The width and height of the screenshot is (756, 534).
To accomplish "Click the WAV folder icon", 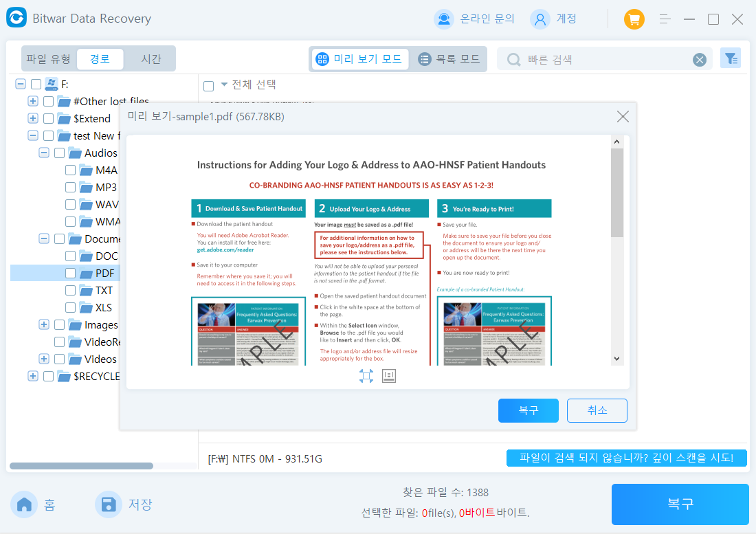I will [x=87, y=204].
